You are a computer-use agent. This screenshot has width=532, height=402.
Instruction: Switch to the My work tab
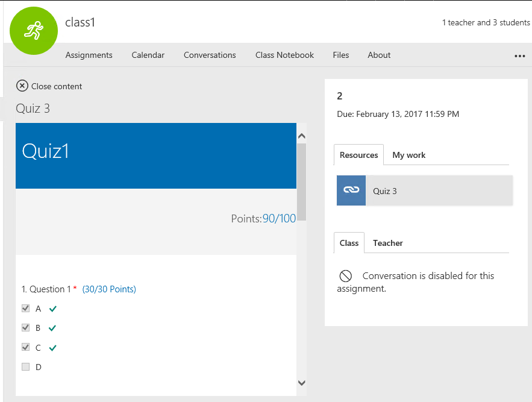click(x=409, y=155)
